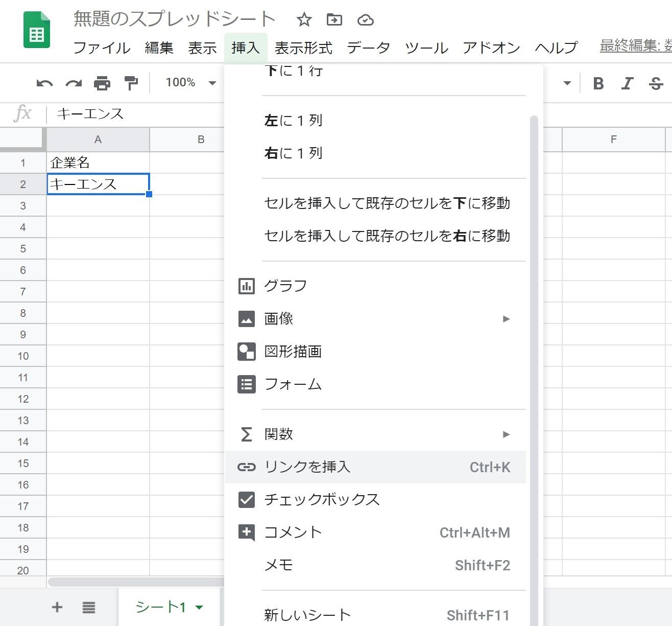Insert a chart via グラフ

coord(375,286)
